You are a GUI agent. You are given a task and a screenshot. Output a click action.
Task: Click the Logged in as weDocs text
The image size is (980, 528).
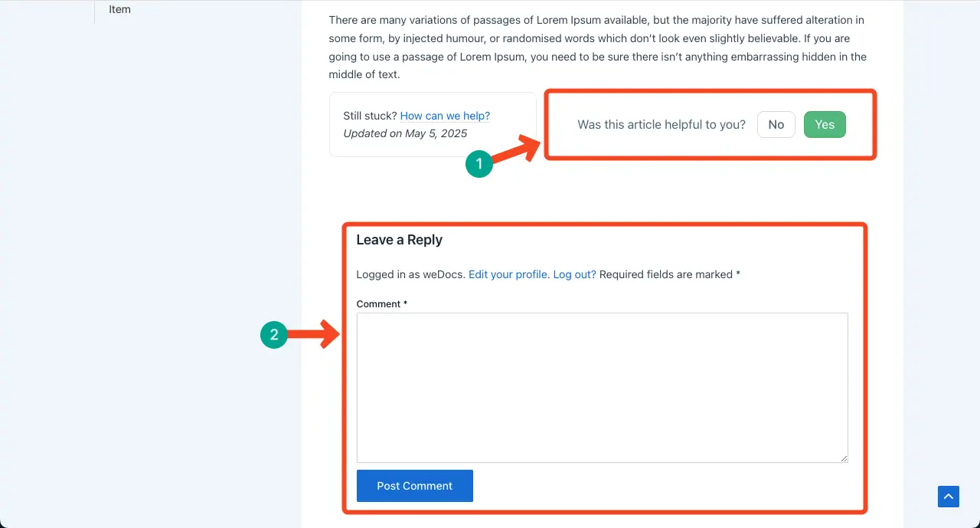click(411, 274)
